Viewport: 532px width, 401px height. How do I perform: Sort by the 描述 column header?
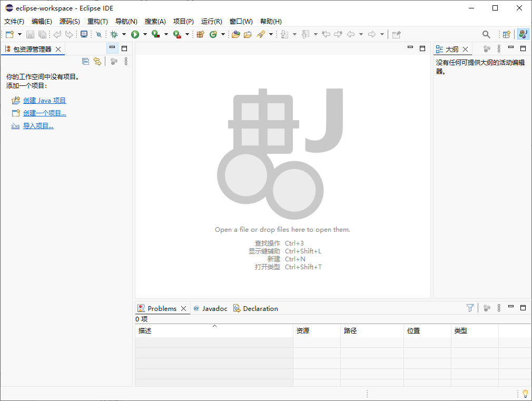click(214, 330)
